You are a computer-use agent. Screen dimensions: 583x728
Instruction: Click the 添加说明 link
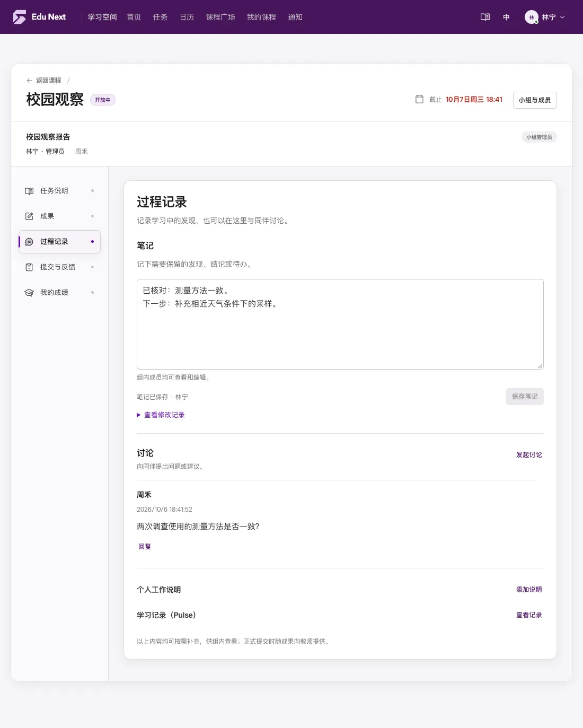(x=529, y=590)
